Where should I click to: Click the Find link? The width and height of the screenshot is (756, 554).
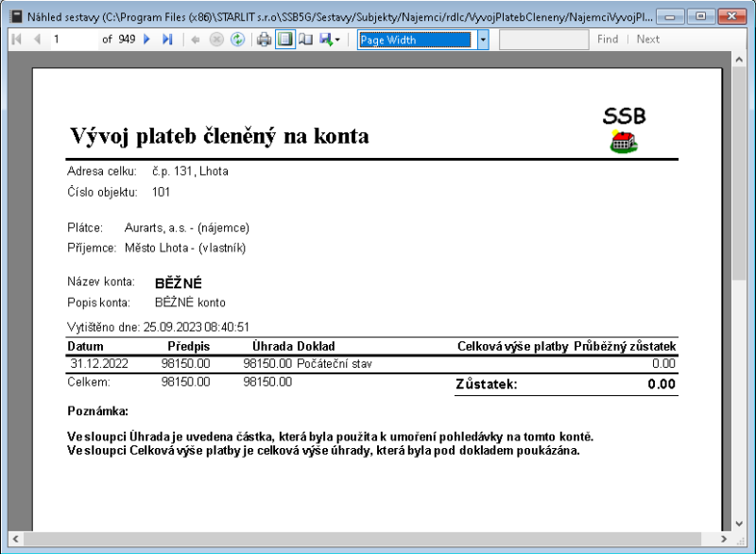point(608,40)
